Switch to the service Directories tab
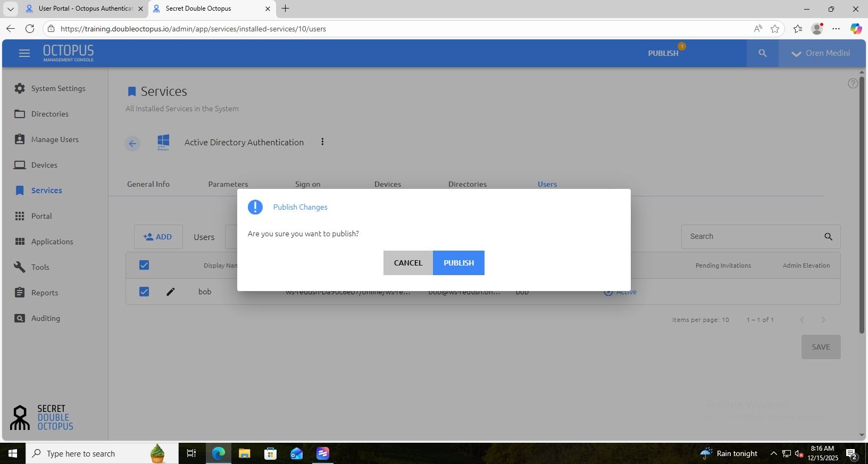868x464 pixels. [x=468, y=184]
